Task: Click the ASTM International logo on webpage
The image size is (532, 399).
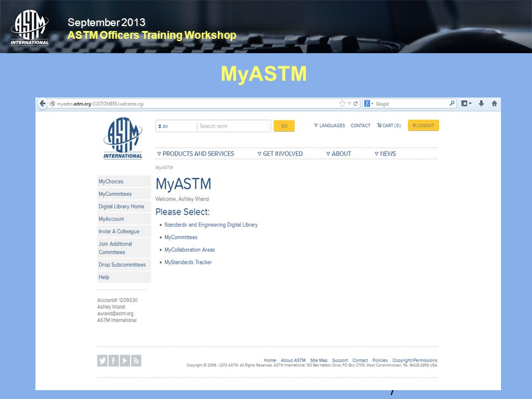Action: tap(123, 138)
